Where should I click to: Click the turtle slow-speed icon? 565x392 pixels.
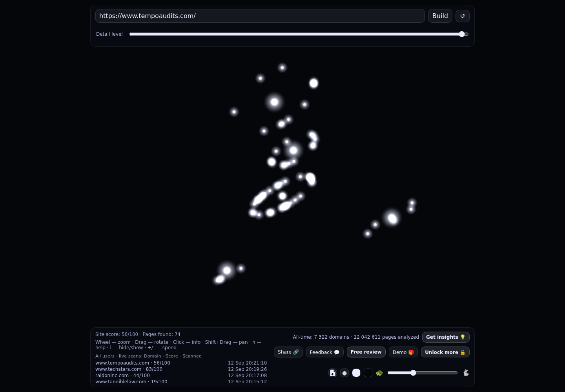pos(379,373)
